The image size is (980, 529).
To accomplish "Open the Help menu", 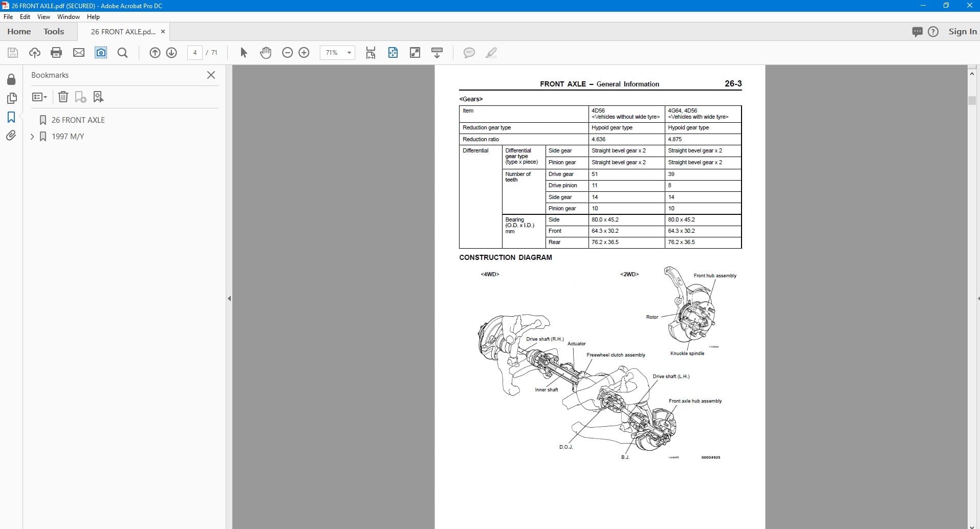I will pos(93,17).
